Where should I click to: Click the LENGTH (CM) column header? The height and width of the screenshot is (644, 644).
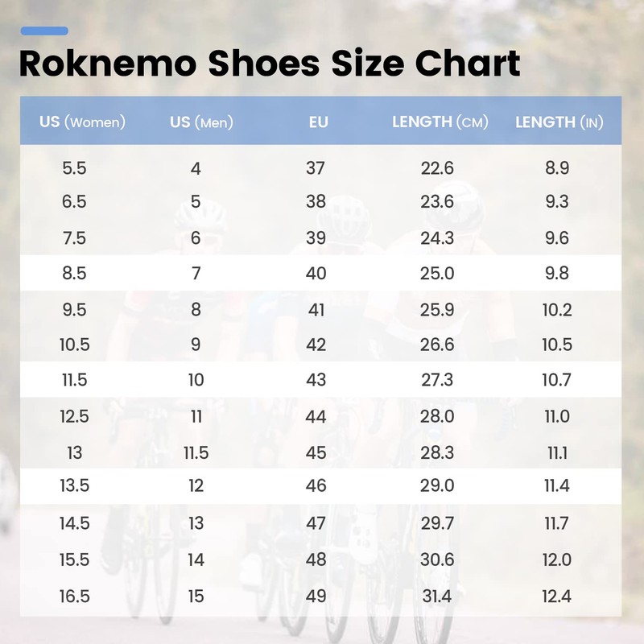click(x=440, y=122)
